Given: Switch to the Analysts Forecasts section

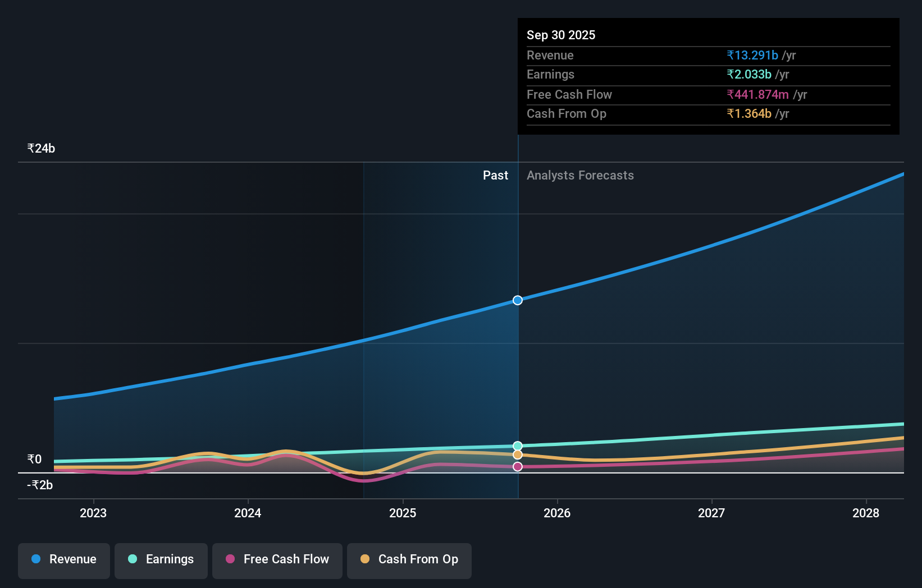Looking at the screenshot, I should tap(580, 175).
